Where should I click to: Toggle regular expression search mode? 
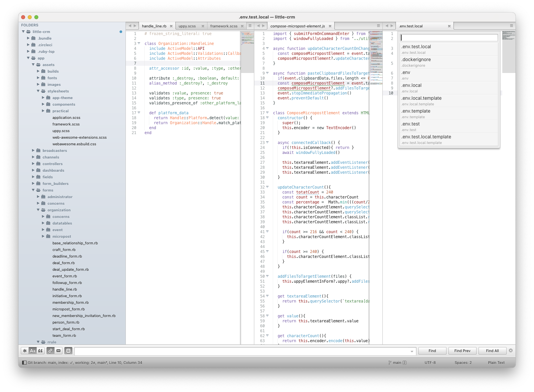(x=25, y=351)
